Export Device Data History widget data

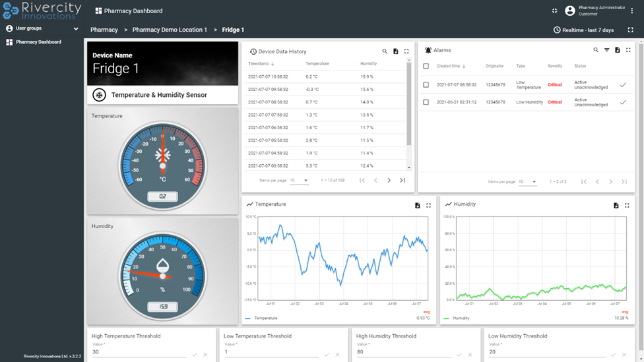(x=396, y=51)
